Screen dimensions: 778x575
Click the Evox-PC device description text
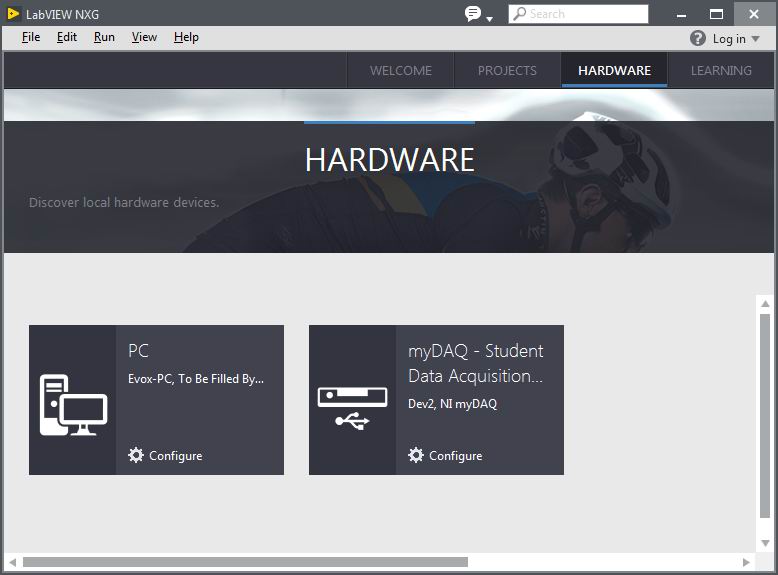point(196,379)
